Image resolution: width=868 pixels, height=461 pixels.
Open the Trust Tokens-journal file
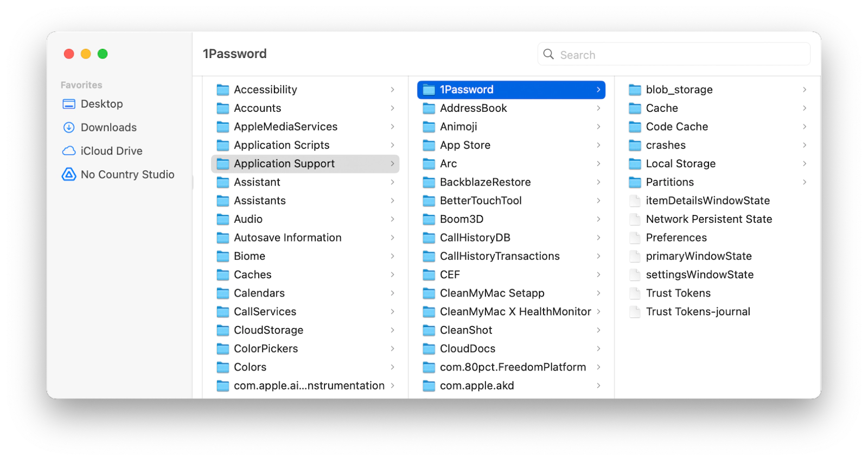[698, 312]
